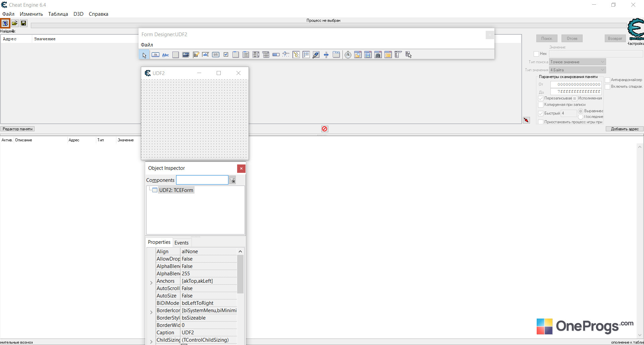The width and height of the screenshot is (644, 345).
Task: Pick the Edit box (ab|) component
Action: point(206,55)
